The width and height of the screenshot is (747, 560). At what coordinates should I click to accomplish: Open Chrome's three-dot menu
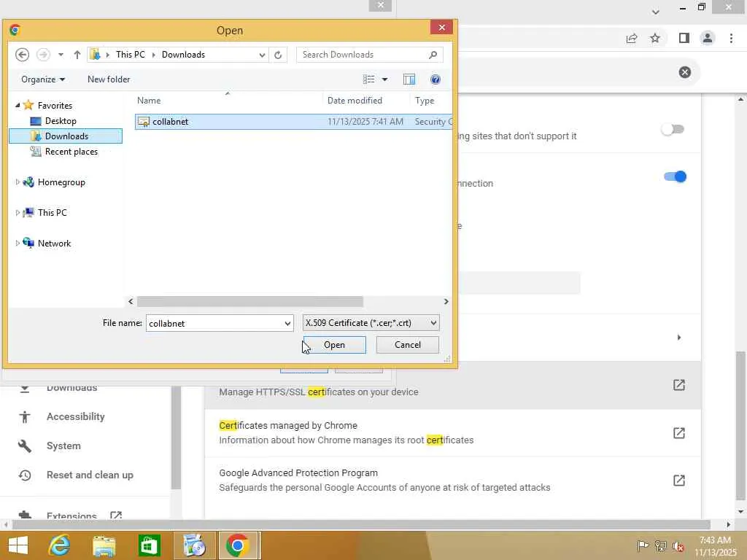coord(731,38)
